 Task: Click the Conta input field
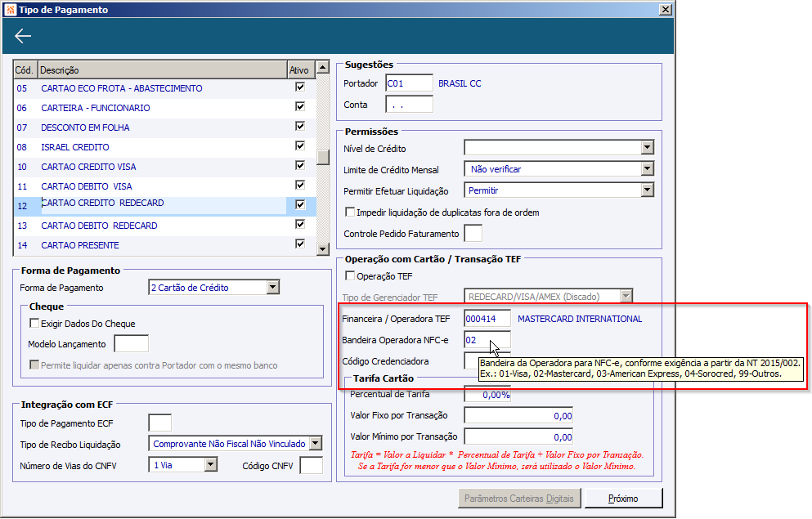pos(409,105)
